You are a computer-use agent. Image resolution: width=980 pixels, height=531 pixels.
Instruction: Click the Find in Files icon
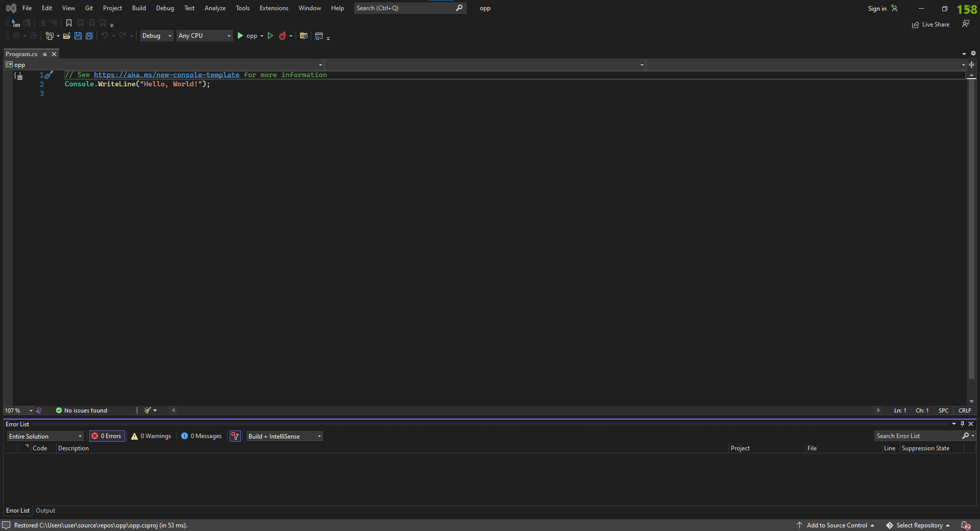tap(304, 36)
